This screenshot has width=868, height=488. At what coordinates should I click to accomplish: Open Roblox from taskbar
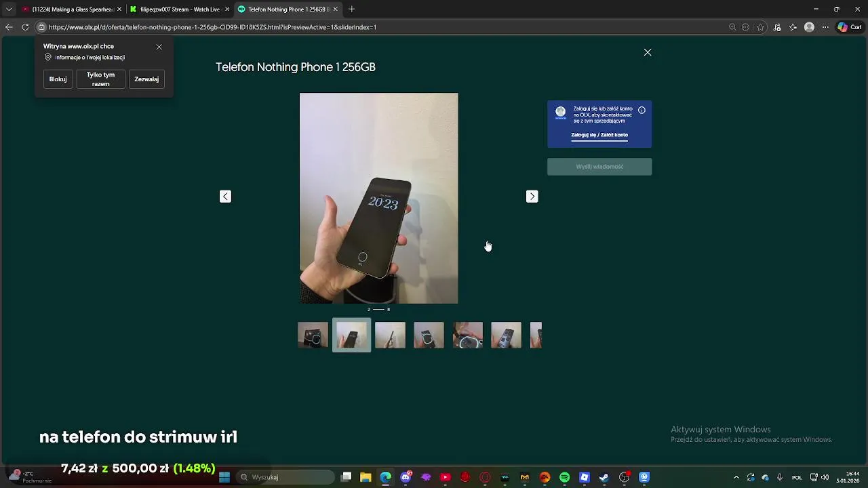(x=585, y=477)
